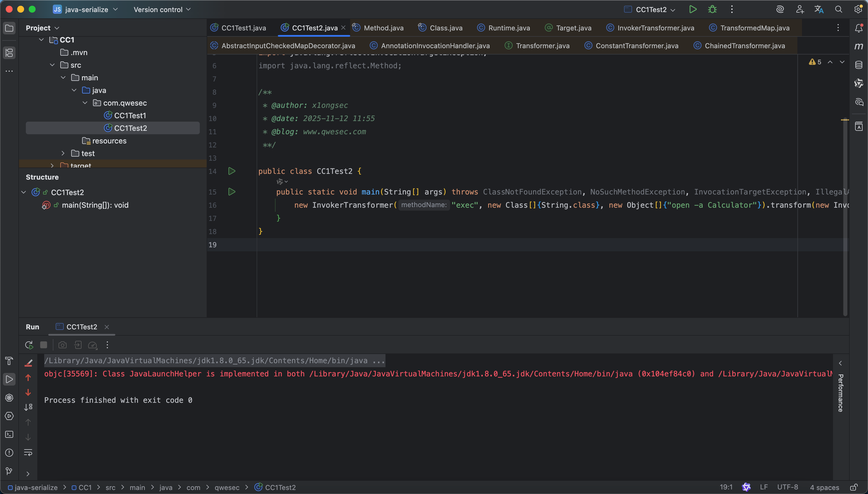
Task: Toggle soft-wrap in Run console
Action: click(x=28, y=452)
